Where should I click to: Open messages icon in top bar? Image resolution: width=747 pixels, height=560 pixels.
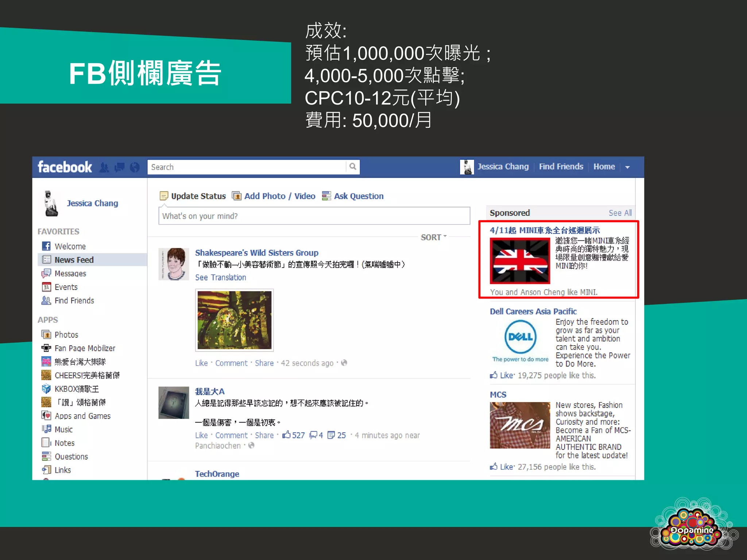(120, 167)
